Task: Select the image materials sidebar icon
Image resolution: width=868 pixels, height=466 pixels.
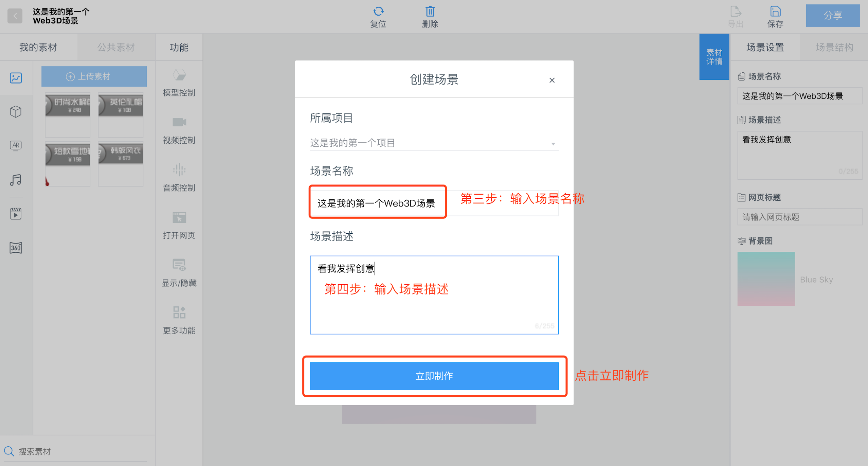Action: 16,78
